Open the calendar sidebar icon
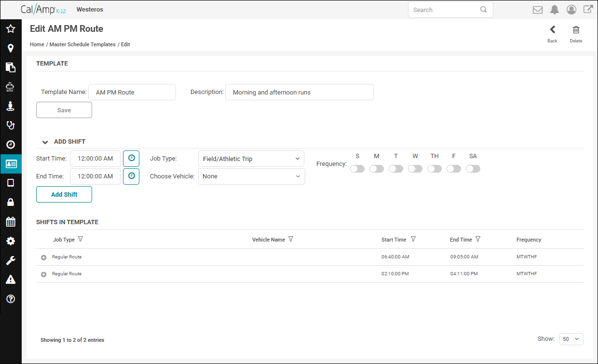 (11, 222)
